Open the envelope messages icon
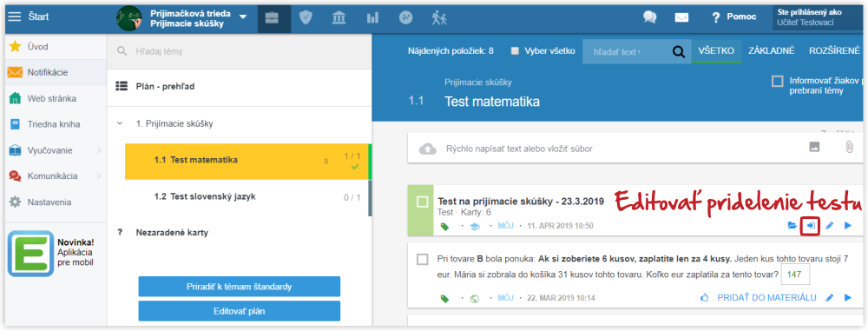Viewport: 868px width, 331px height. 681,17
